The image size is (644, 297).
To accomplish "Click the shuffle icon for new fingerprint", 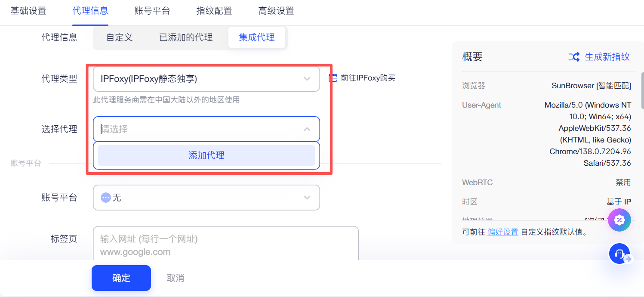I will [574, 57].
